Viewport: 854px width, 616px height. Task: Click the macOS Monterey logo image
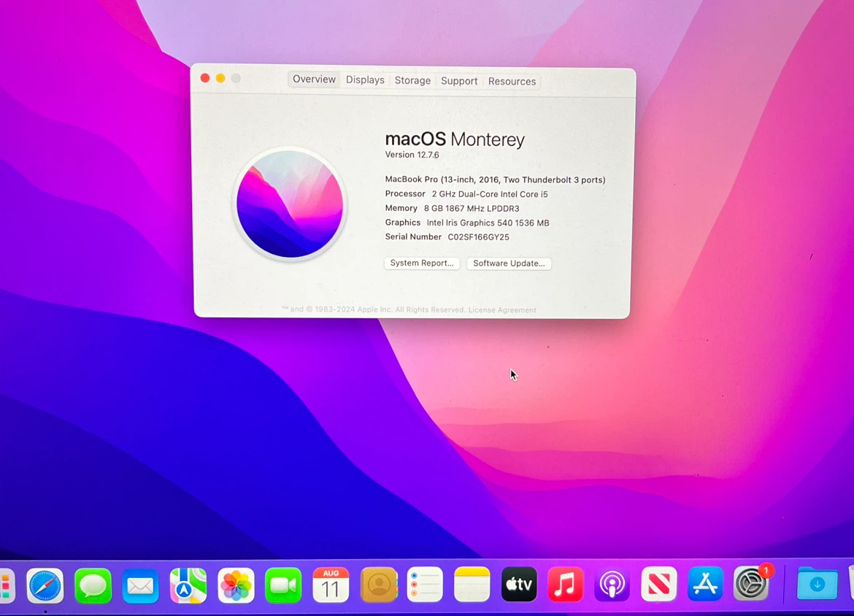coord(290,204)
